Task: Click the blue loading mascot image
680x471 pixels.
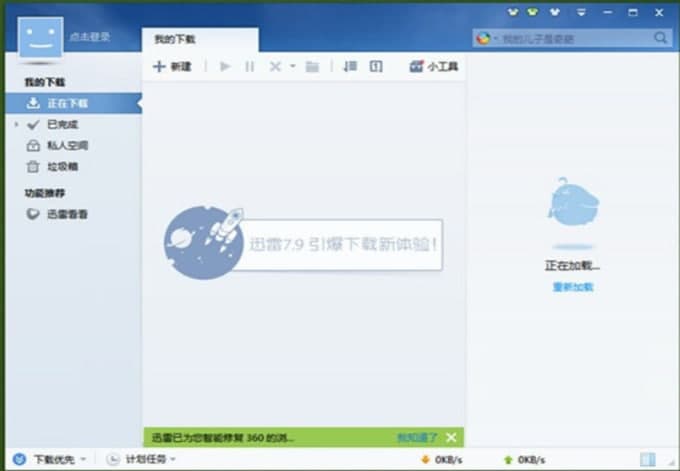Action: click(573, 202)
